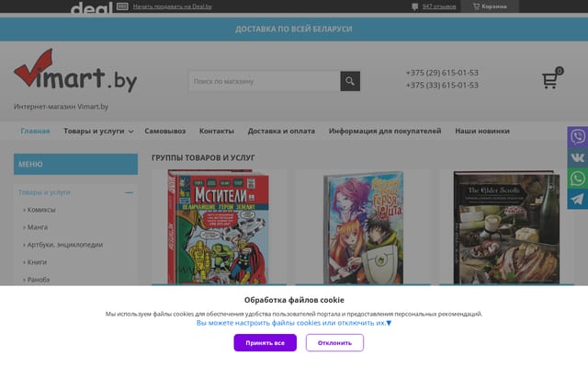
Task: Open Viber contact icon
Action: 578,137
